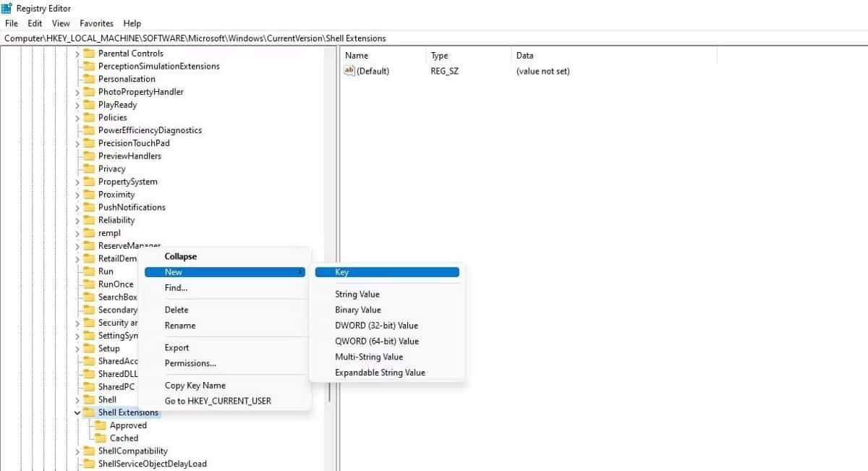Click the Approved key folder icon
This screenshot has height=471, width=868.
102,425
